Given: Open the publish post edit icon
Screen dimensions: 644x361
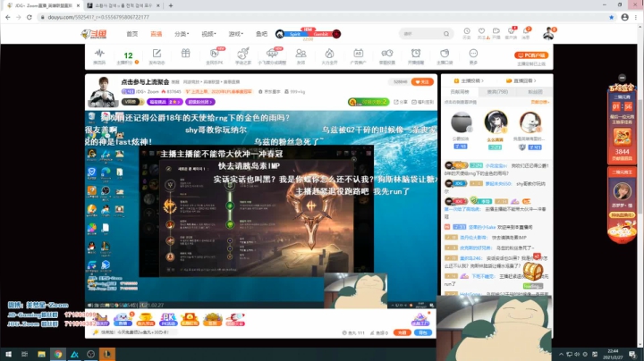Looking at the screenshot, I should tap(157, 55).
